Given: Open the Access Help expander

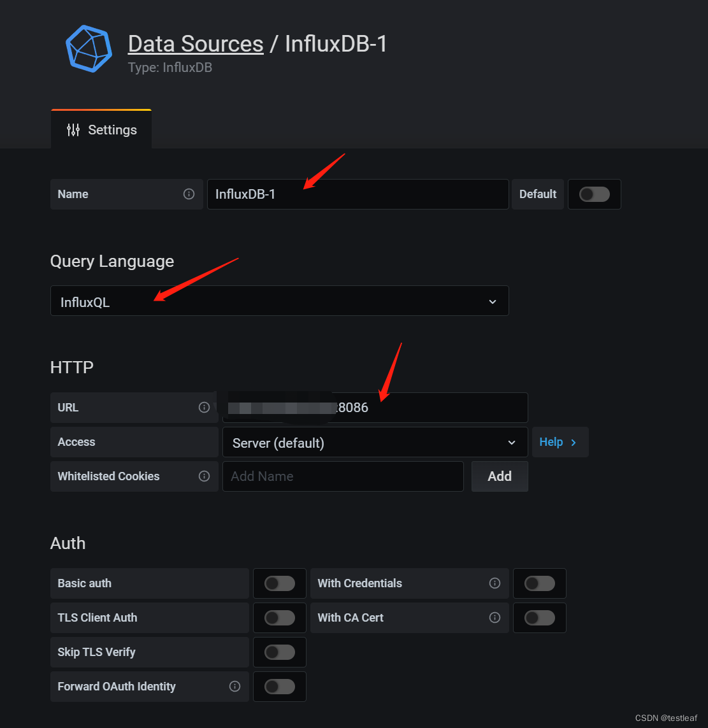Looking at the screenshot, I should click(560, 442).
